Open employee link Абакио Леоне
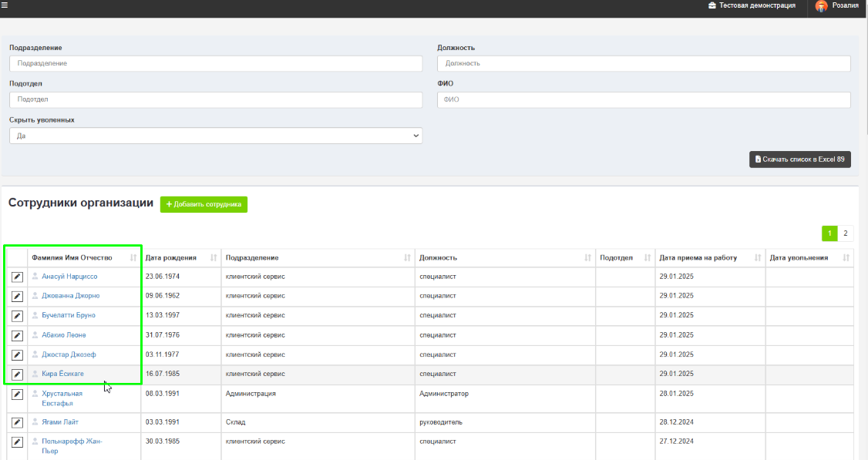This screenshot has width=868, height=460. [x=64, y=335]
